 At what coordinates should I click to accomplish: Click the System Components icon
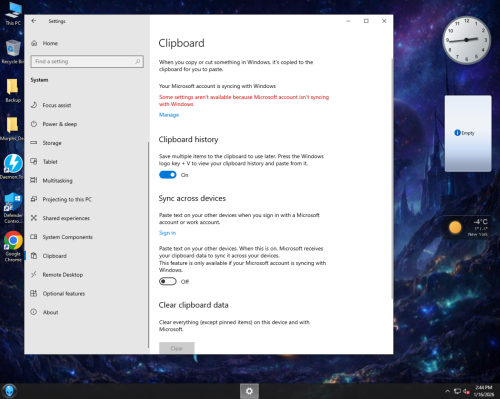click(x=34, y=237)
